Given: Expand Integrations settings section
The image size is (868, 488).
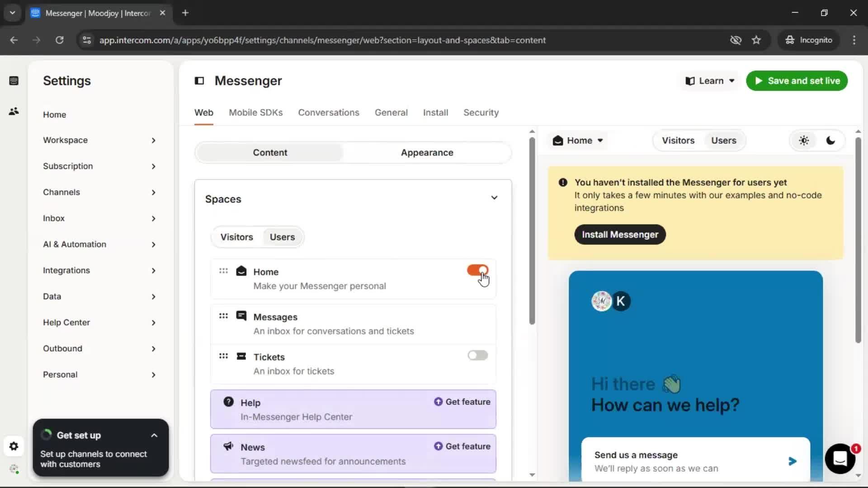Looking at the screenshot, I should point(99,271).
